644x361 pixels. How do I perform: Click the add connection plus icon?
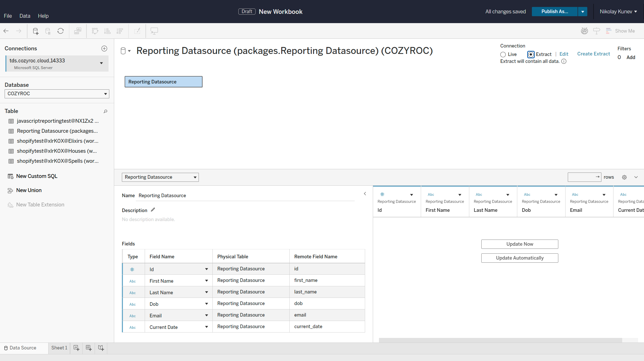104,49
